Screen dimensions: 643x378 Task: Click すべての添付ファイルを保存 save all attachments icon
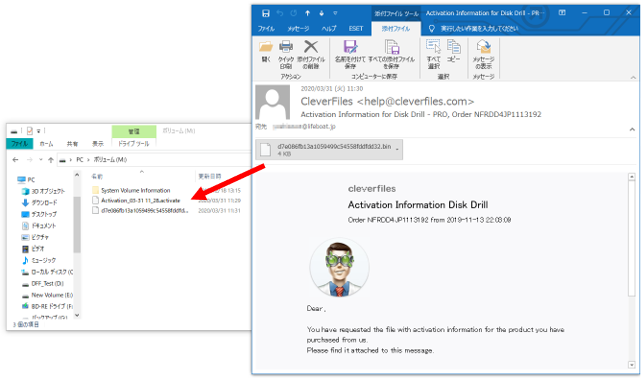(x=392, y=55)
